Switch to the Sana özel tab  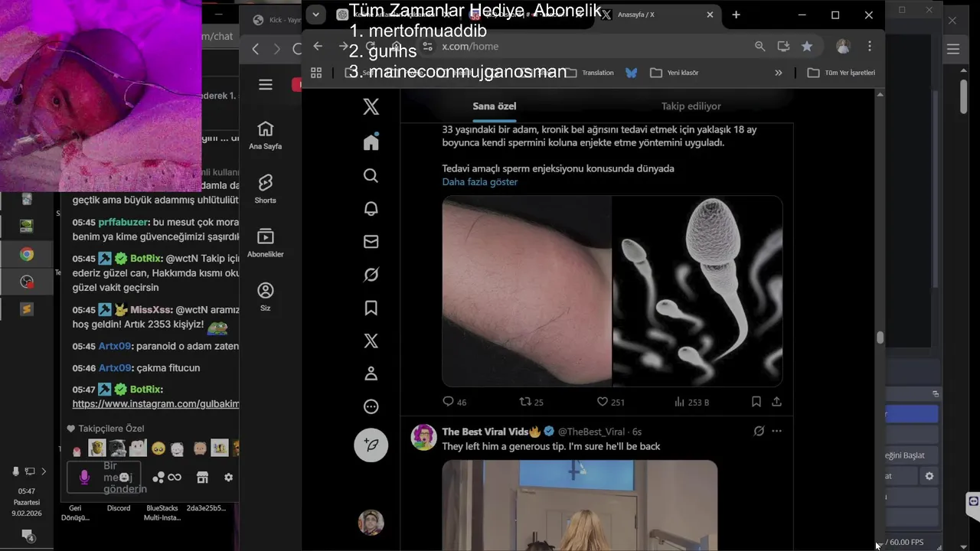[x=494, y=106]
